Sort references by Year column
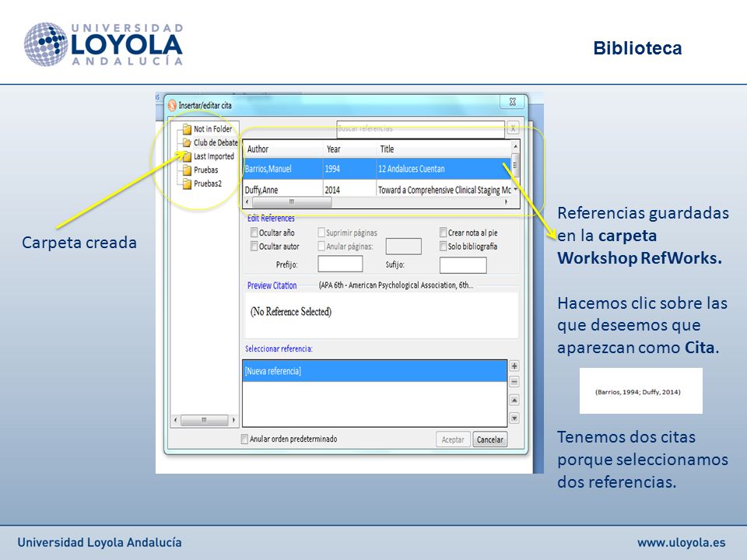Viewport: 747px width, 560px height. click(x=349, y=149)
